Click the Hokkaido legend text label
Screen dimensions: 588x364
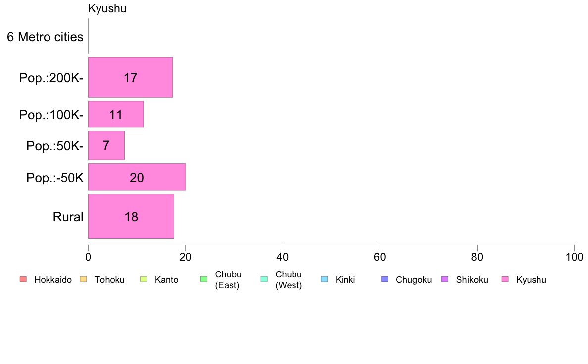coord(53,280)
